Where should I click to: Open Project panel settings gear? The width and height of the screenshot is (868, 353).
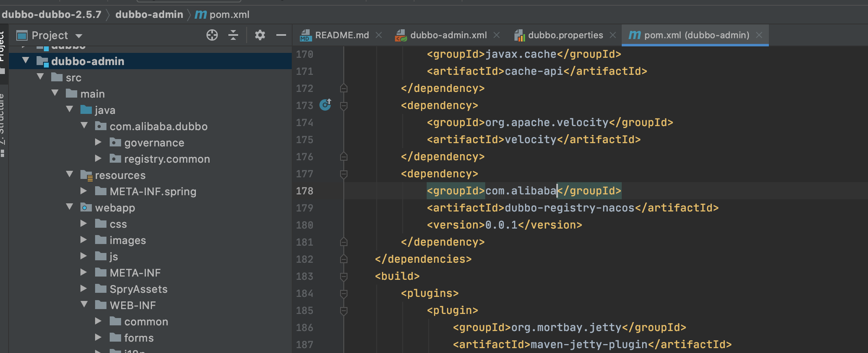pyautogui.click(x=260, y=35)
